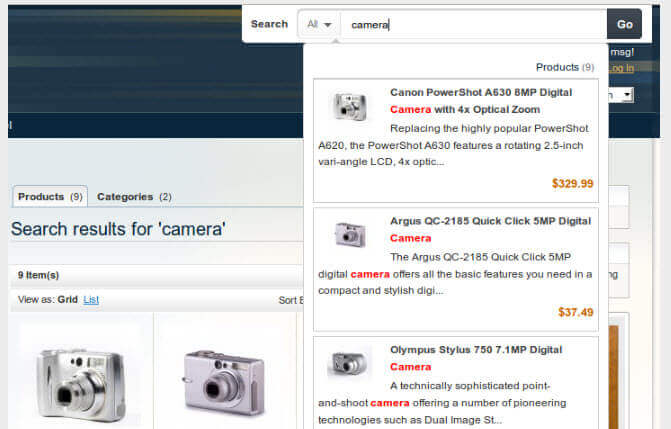Switch to the Categories (2) tab
The height and width of the screenshot is (429, 671).
coord(134,197)
